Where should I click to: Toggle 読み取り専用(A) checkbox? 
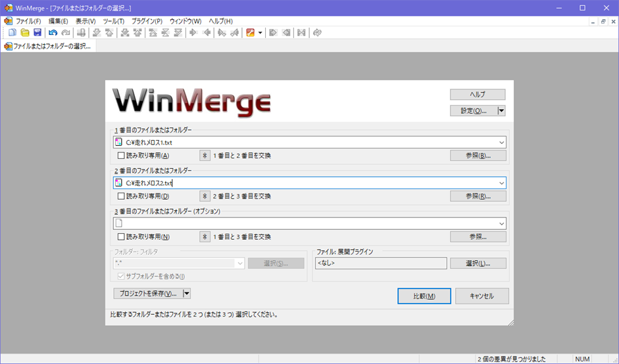click(x=121, y=155)
